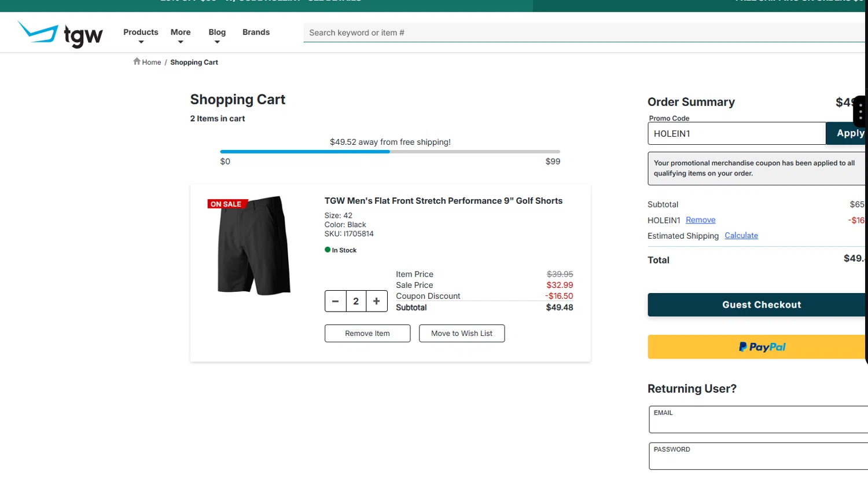Click the Coupon Discount -$16.50 value

pyautogui.click(x=559, y=296)
